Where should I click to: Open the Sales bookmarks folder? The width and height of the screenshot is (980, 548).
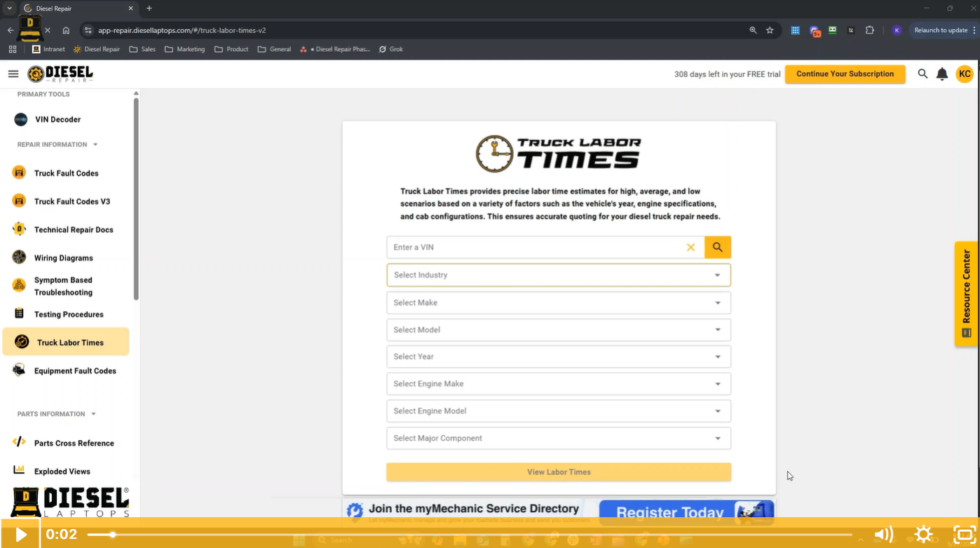coord(142,49)
